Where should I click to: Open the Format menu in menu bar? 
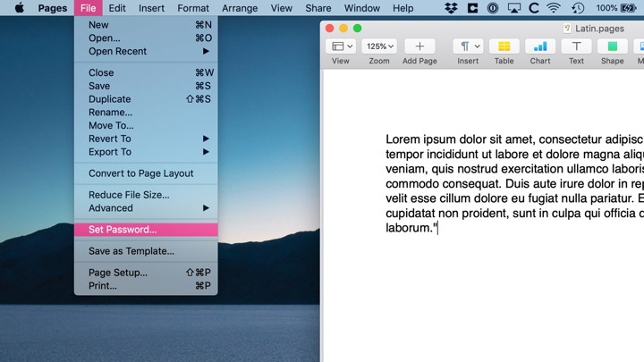192,8
